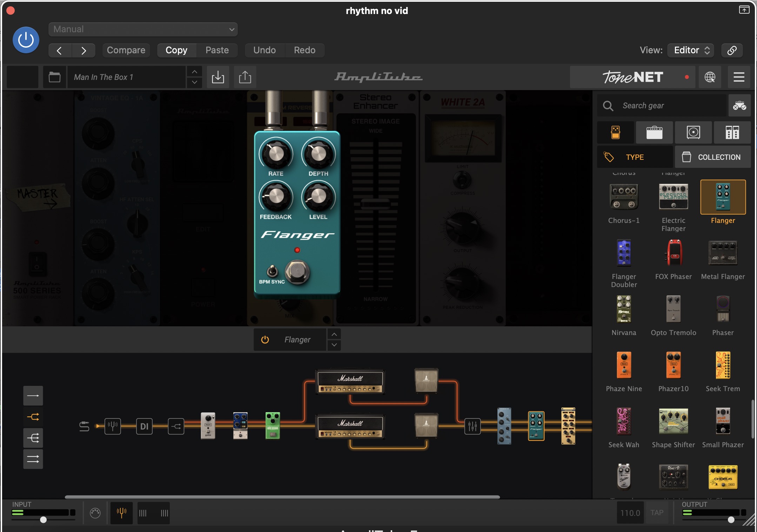The height and width of the screenshot is (532, 757).
Task: Click the Search gear field
Action: coord(662,105)
